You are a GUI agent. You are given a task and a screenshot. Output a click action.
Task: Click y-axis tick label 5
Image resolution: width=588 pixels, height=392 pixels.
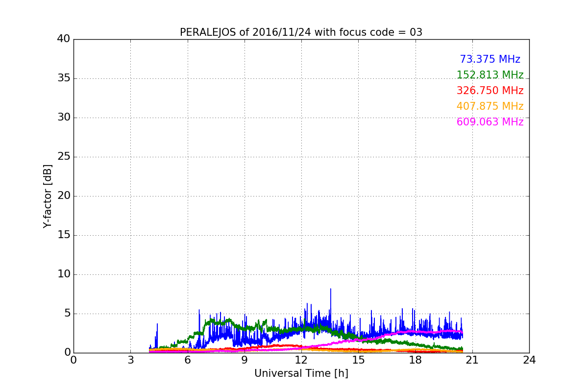pyautogui.click(x=67, y=314)
